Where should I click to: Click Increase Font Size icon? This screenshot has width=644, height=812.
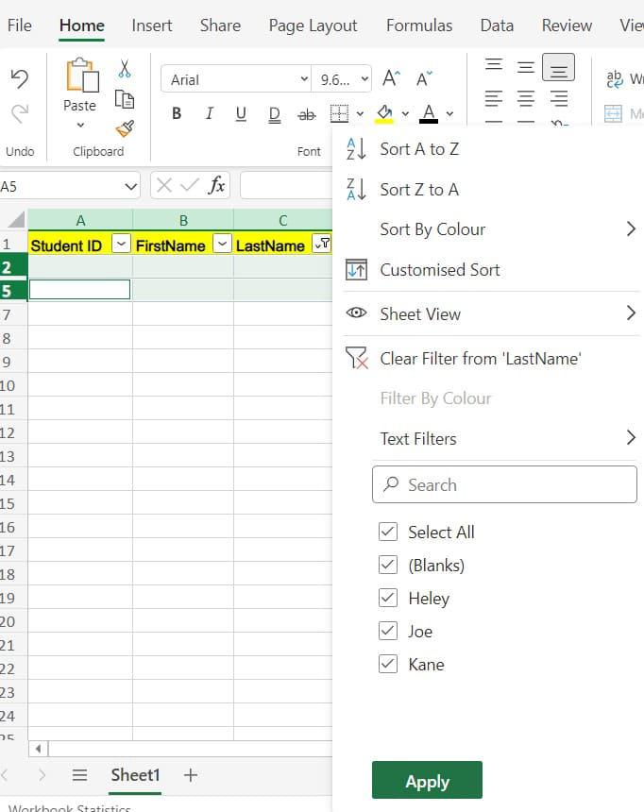pos(391,78)
